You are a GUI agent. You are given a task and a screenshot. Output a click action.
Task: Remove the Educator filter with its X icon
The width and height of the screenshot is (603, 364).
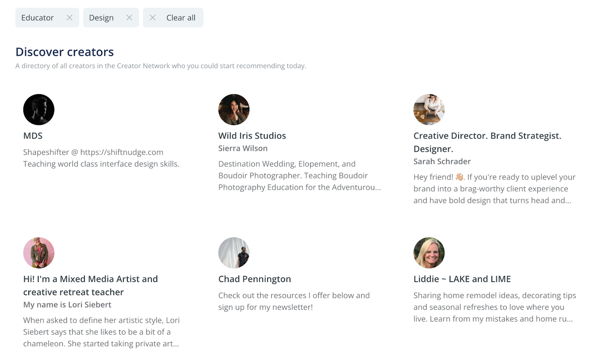[69, 18]
